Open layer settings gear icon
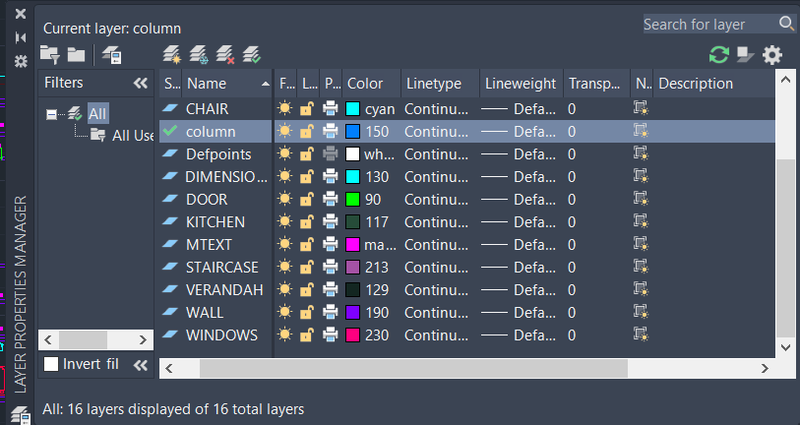The height and width of the screenshot is (425, 800). (772, 55)
